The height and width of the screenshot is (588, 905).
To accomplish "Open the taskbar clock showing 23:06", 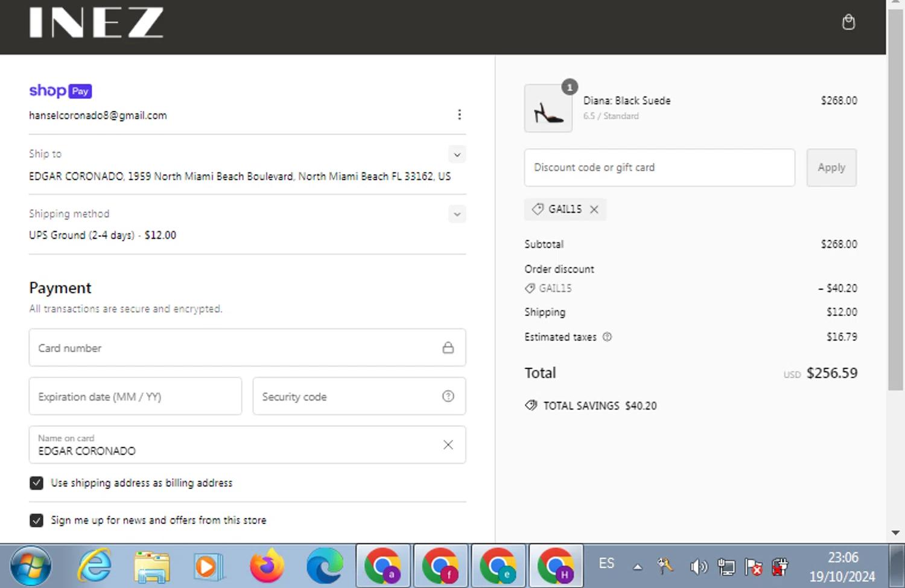I will (842, 567).
